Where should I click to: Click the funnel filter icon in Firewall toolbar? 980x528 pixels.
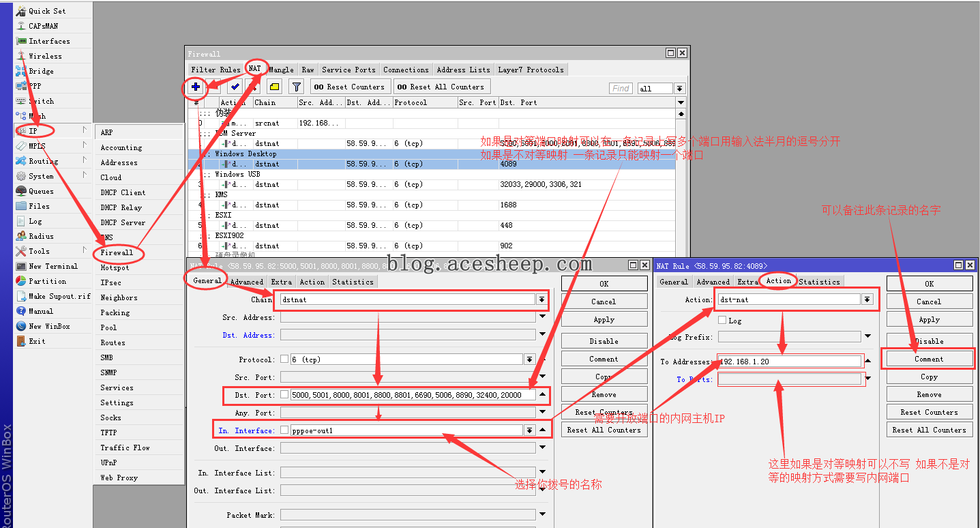tap(296, 87)
